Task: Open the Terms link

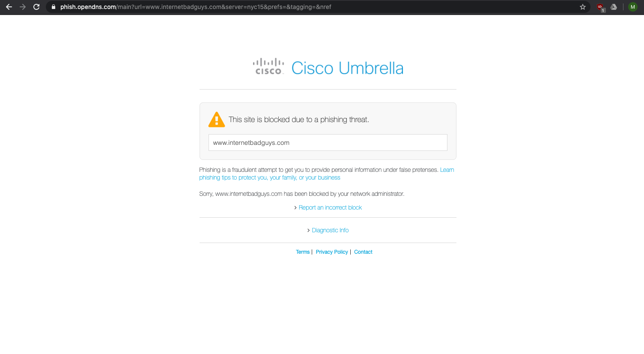Action: click(303, 252)
